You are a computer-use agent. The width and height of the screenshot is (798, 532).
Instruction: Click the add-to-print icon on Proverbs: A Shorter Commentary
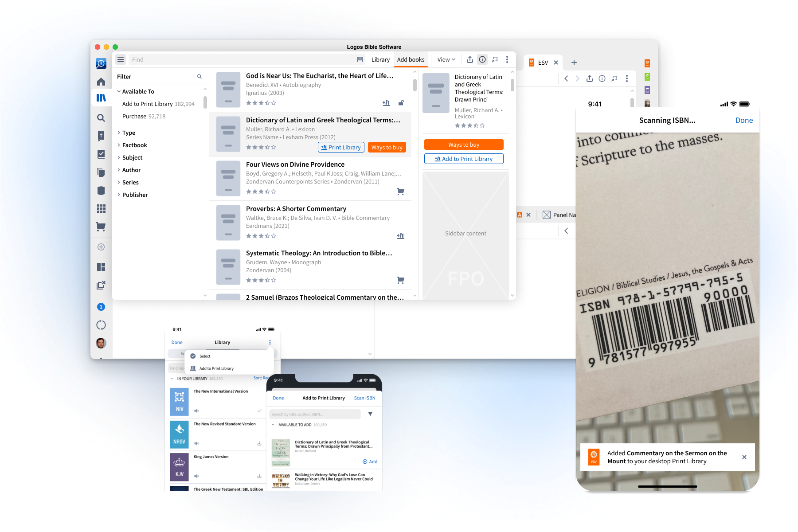(400, 236)
